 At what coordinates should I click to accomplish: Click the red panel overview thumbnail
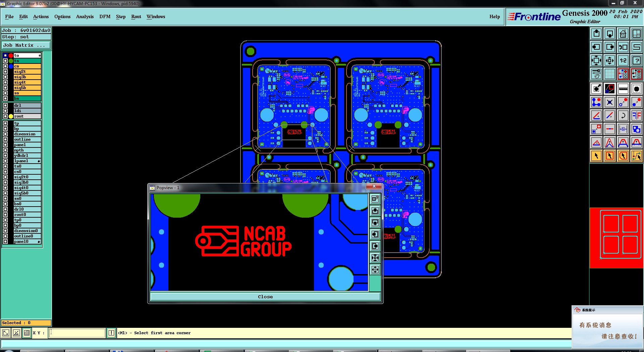click(616, 238)
